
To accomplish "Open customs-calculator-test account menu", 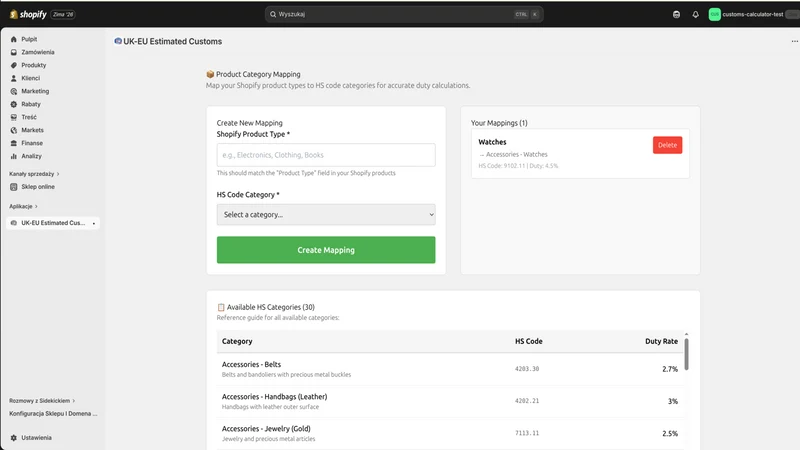I will tap(753, 14).
